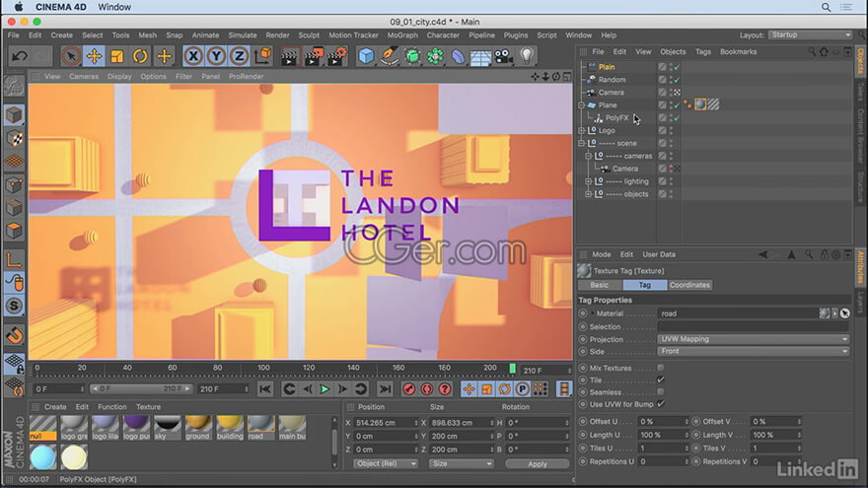The image size is (868, 488).
Task: Select the Rotate tool
Action: (141, 56)
